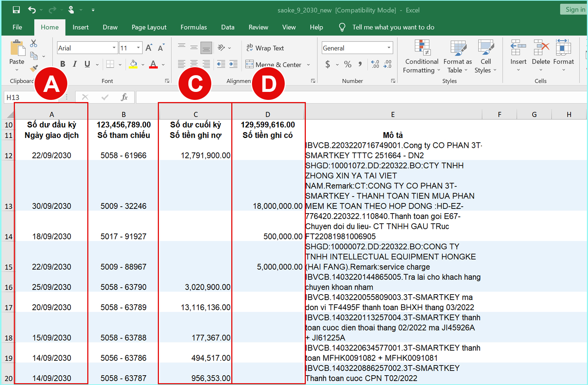Viewport: 588px width, 385px height.
Task: Expand the General number format dropdown
Action: 389,48
